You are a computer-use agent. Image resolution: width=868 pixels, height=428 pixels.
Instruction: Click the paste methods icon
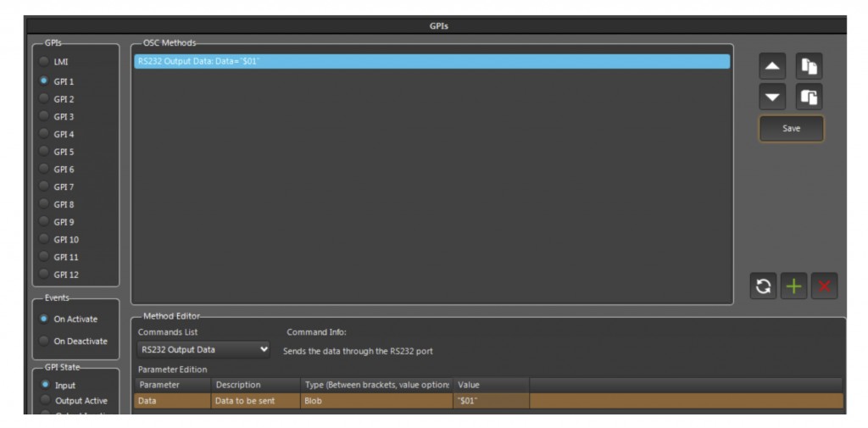809,97
